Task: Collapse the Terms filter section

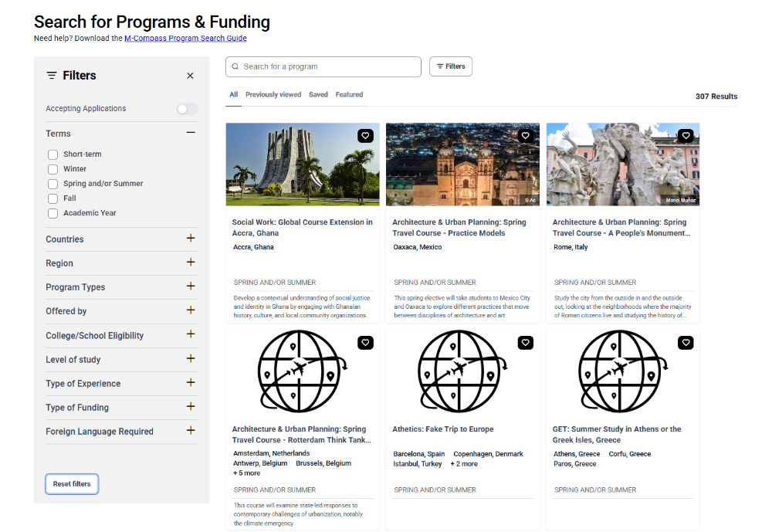Action: click(x=191, y=132)
